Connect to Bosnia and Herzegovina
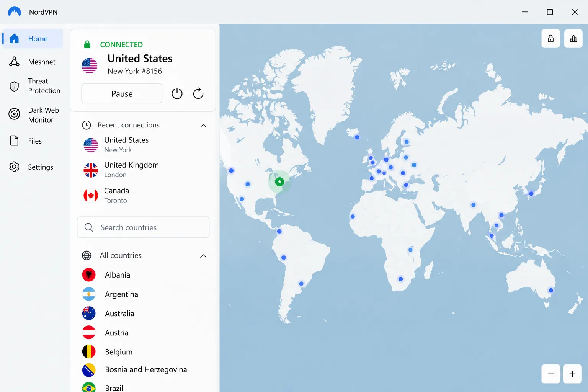588x392 pixels. (143, 370)
